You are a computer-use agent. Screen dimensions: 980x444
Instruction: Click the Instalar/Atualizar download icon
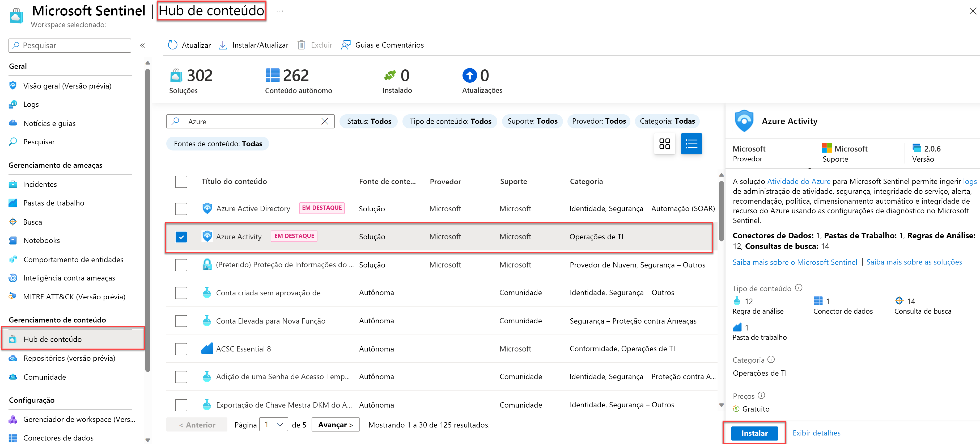[x=223, y=45]
